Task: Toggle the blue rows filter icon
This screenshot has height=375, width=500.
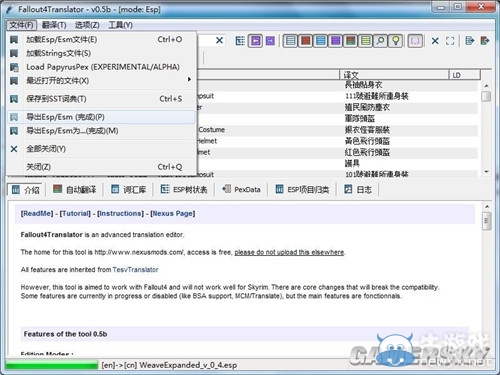Action: click(321, 41)
